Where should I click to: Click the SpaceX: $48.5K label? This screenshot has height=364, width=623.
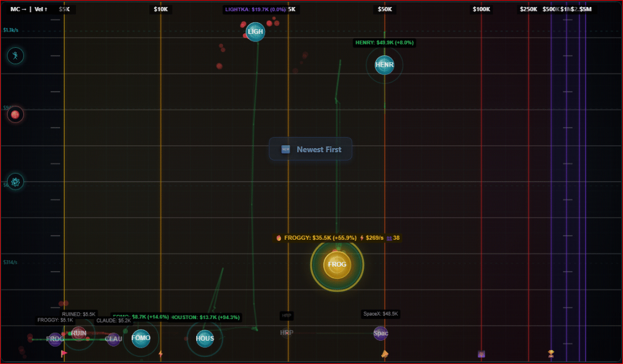[x=380, y=314]
